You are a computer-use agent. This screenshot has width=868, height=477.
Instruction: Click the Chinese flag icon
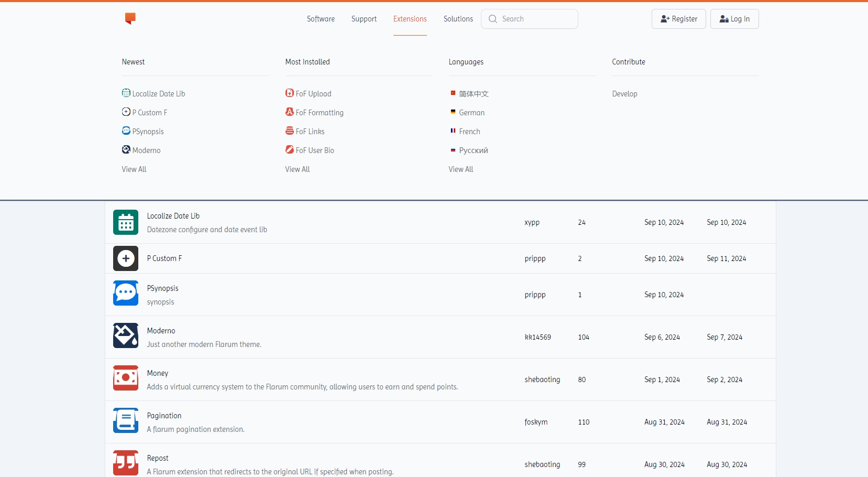pos(453,93)
